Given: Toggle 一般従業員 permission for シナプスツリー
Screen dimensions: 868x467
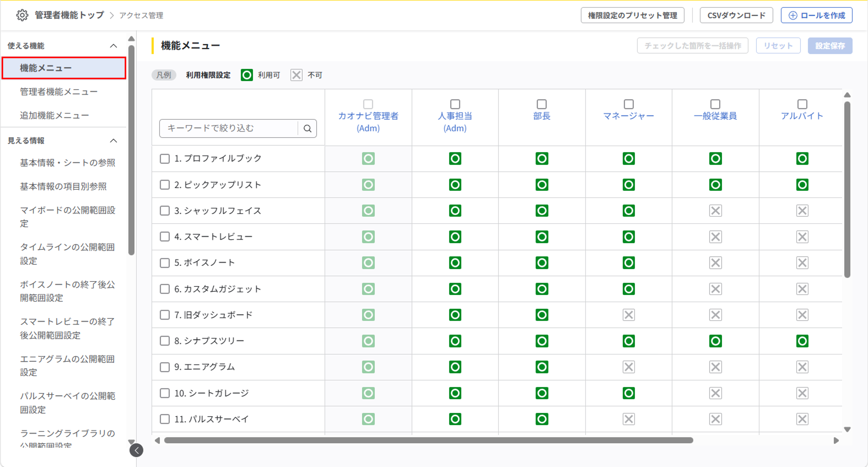Looking at the screenshot, I should click(715, 341).
